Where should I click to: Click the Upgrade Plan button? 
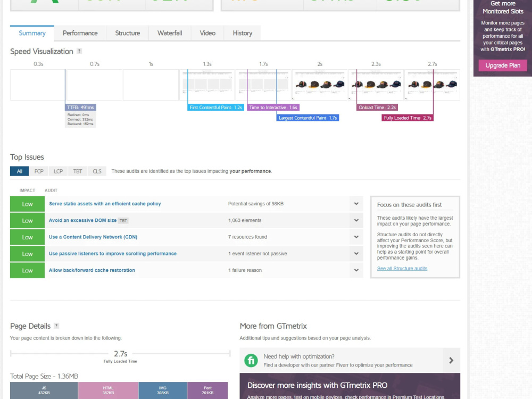pyautogui.click(x=503, y=65)
